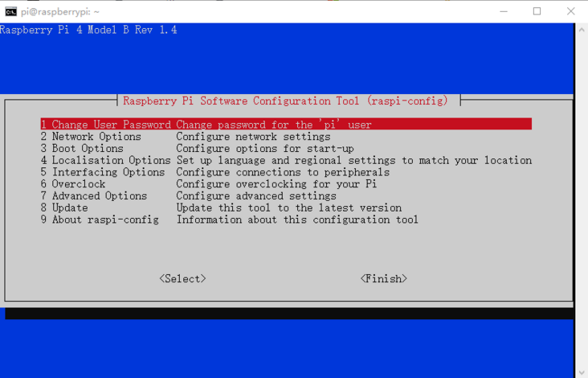Click the terminal window icon in title bar
The height and width of the screenshot is (378, 588).
point(10,11)
